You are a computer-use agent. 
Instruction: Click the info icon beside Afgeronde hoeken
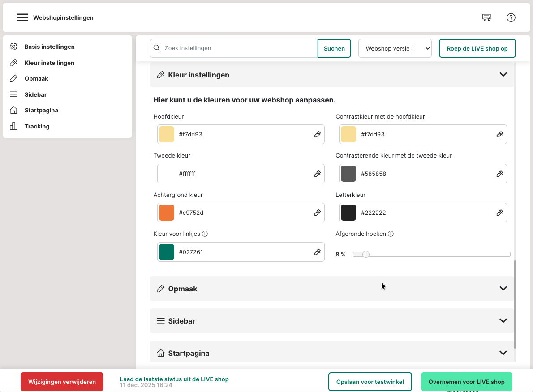coord(391,234)
